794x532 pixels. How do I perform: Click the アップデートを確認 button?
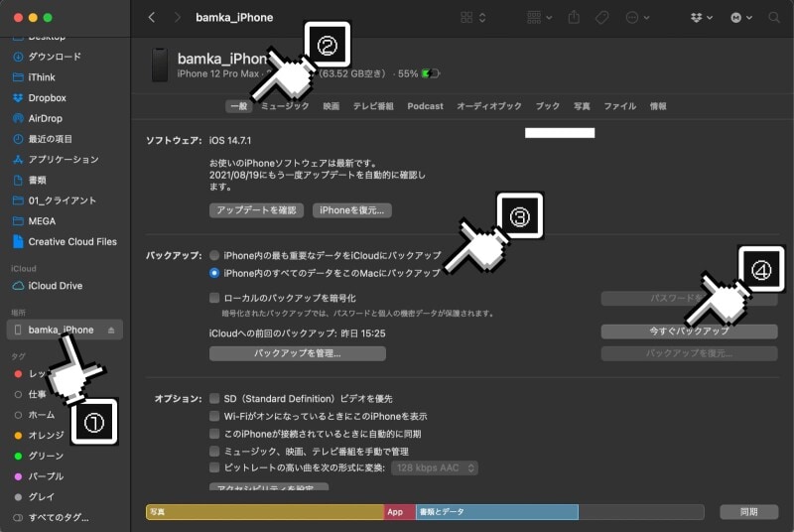pos(256,210)
